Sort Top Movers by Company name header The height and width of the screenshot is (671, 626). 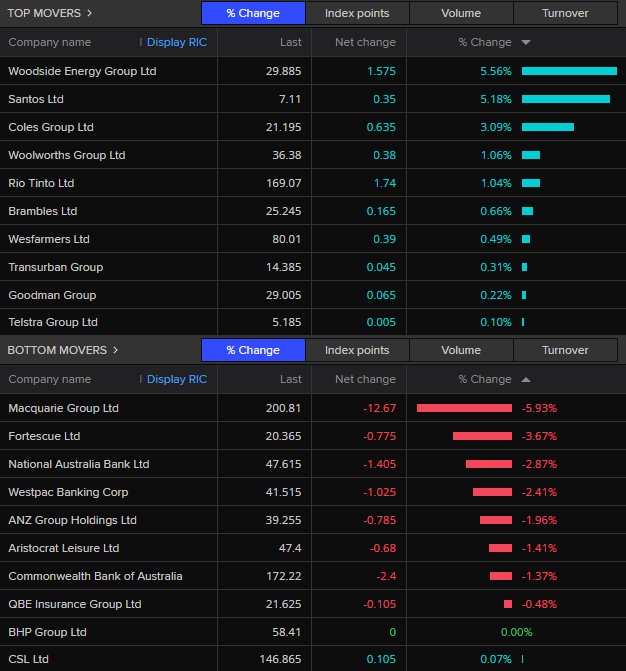(x=49, y=43)
